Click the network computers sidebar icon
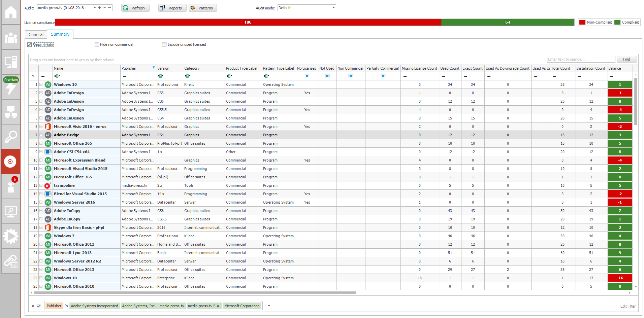Viewport: 644px width, 318px height. [x=10, y=112]
